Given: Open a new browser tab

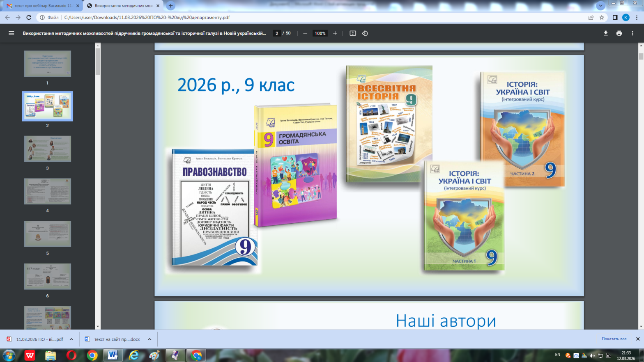Looking at the screenshot, I should click(x=171, y=6).
